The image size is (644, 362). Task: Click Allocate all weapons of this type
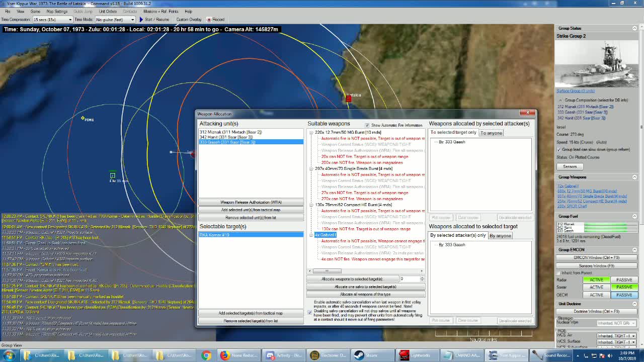click(366, 294)
